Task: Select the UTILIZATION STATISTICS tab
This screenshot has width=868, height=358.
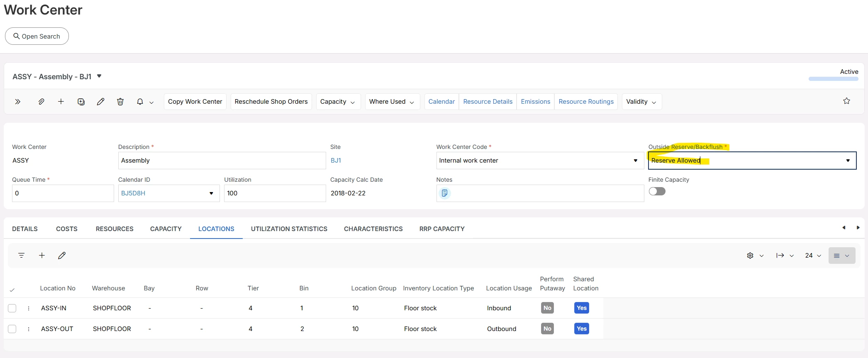Action: point(289,229)
